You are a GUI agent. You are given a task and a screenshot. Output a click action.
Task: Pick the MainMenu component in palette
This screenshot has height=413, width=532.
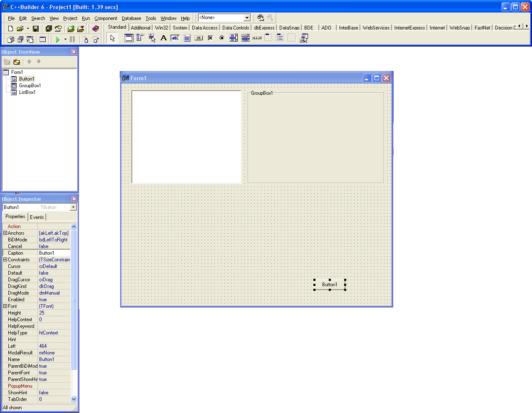[x=140, y=38]
